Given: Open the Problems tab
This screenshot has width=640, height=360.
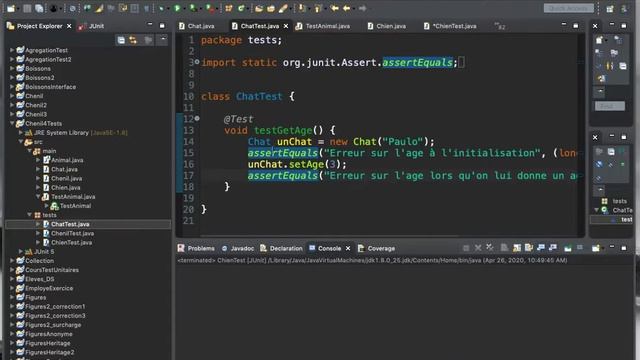Looking at the screenshot, I should pyautogui.click(x=196, y=248).
